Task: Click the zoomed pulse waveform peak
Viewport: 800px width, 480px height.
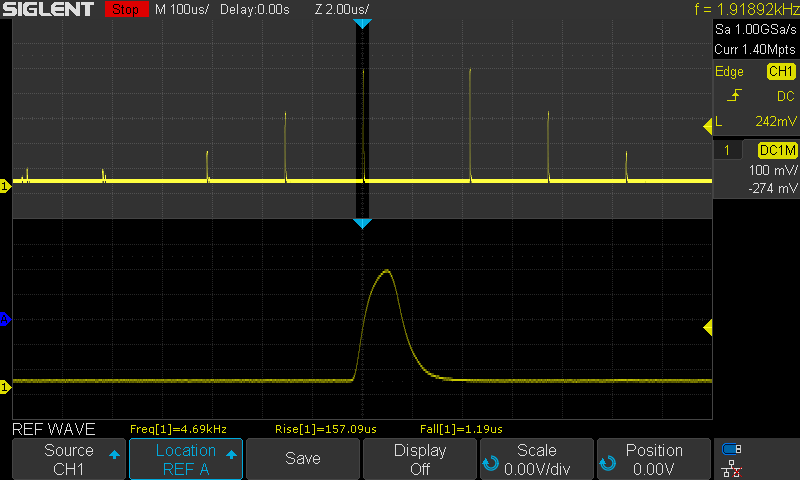Action: (387, 271)
